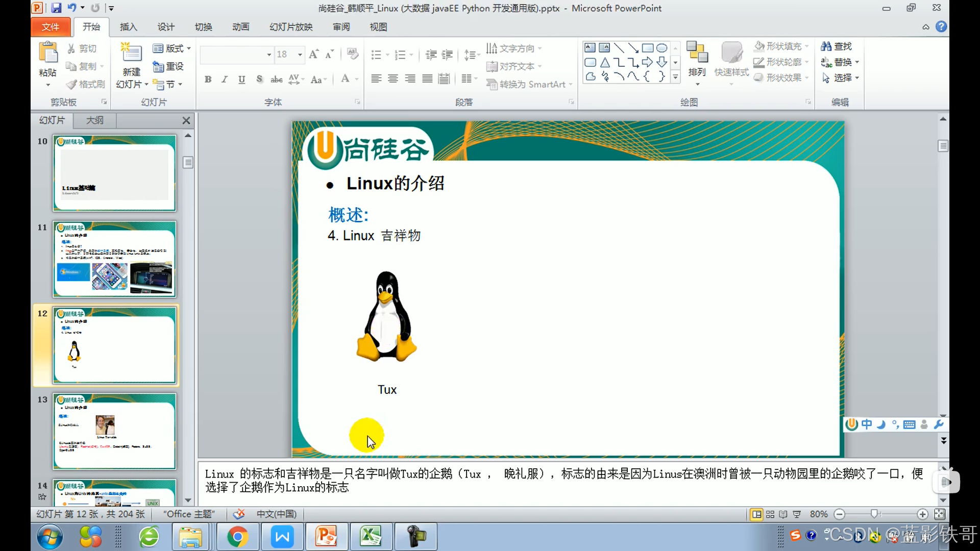Click the Increase Font Size icon
The width and height of the screenshot is (980, 551).
(x=314, y=54)
